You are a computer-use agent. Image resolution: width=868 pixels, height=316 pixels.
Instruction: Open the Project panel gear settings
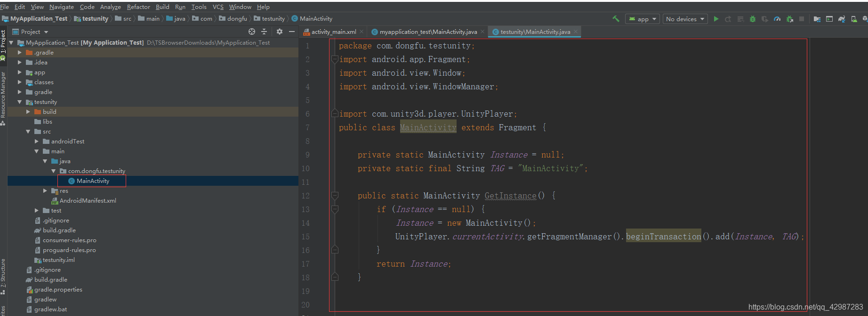pos(280,32)
